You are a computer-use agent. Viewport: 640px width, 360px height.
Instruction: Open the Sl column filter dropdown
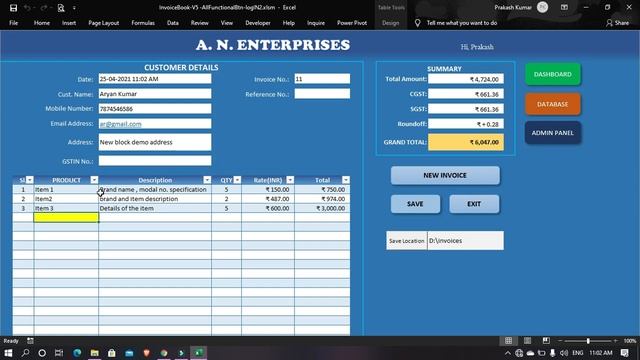[x=29, y=180]
